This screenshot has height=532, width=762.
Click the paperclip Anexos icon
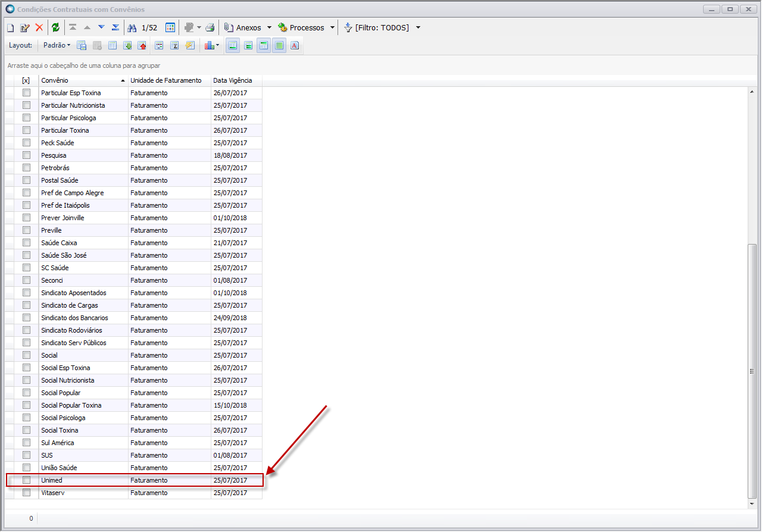[x=229, y=27]
